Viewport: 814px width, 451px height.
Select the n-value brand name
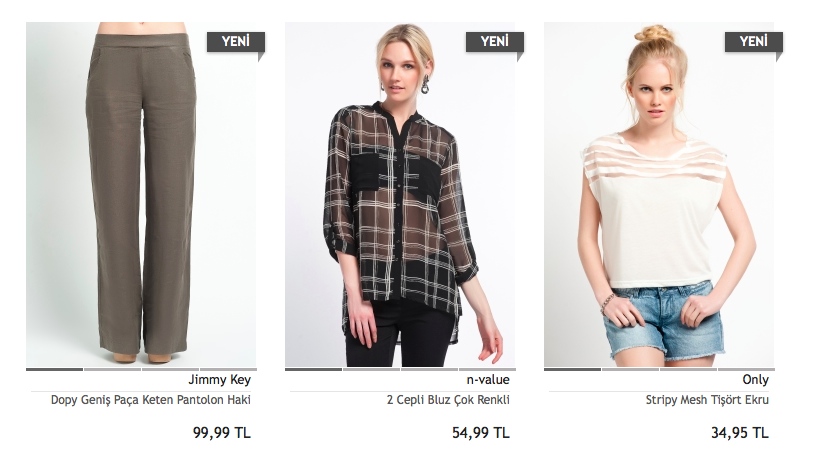tap(488, 380)
